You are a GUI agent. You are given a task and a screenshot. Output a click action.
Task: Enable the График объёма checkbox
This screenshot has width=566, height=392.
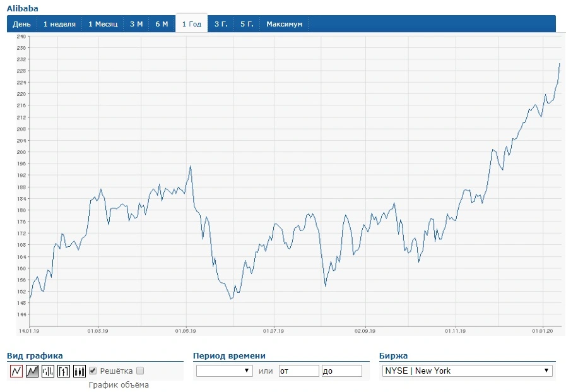pyautogui.click(x=140, y=371)
